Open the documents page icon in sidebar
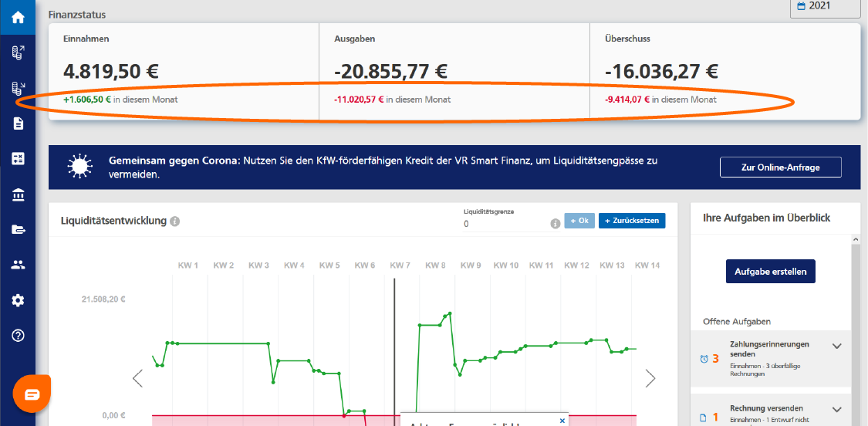This screenshot has height=426, width=868. point(18,123)
